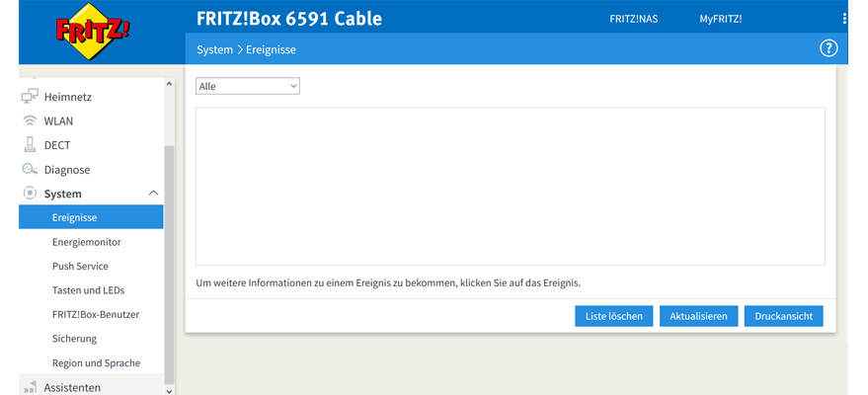Screen dimensions: 868x395
Task: Go to Push Service settings
Action: [x=80, y=267]
